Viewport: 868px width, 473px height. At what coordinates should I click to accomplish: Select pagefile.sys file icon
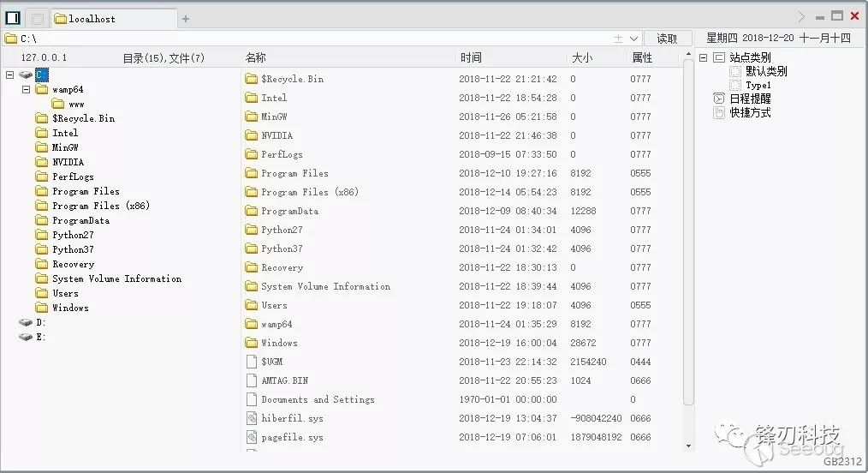pyautogui.click(x=252, y=436)
